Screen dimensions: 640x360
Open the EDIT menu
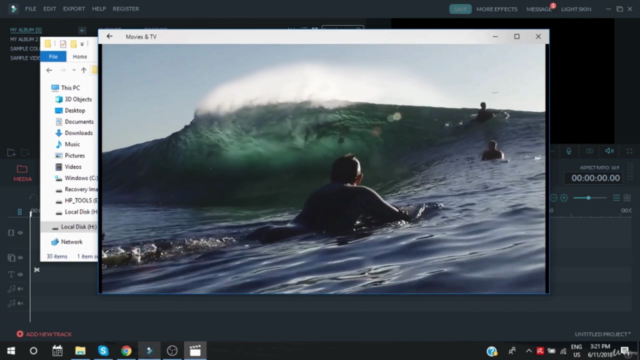pyautogui.click(x=49, y=9)
